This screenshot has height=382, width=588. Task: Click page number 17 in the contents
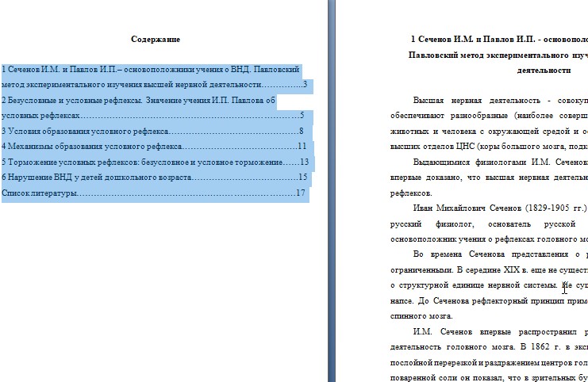point(300,193)
